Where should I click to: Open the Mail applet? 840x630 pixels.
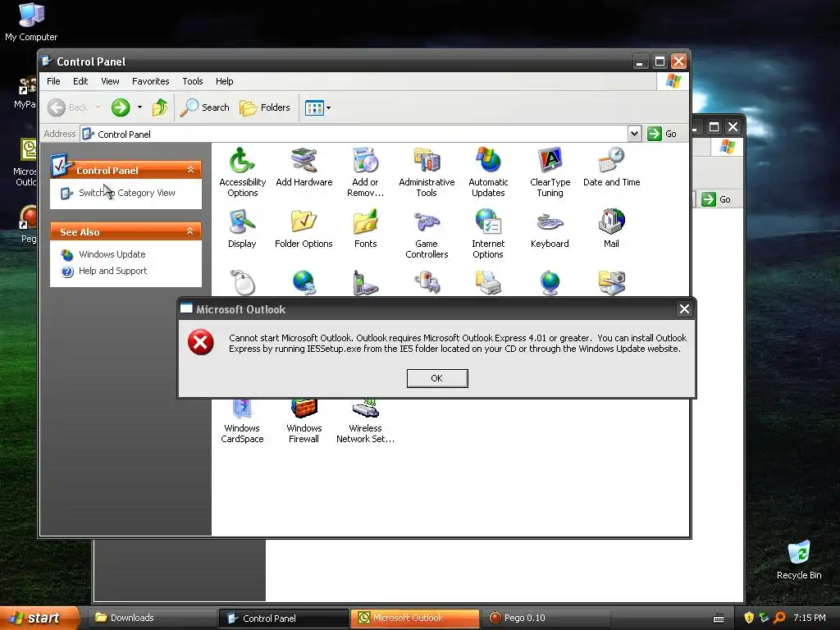[x=611, y=228]
